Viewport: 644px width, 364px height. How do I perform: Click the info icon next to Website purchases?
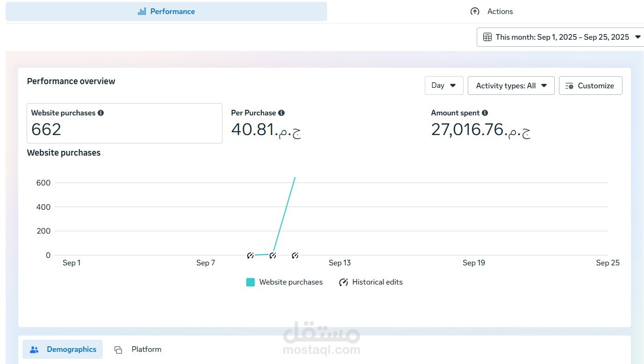pos(101,113)
